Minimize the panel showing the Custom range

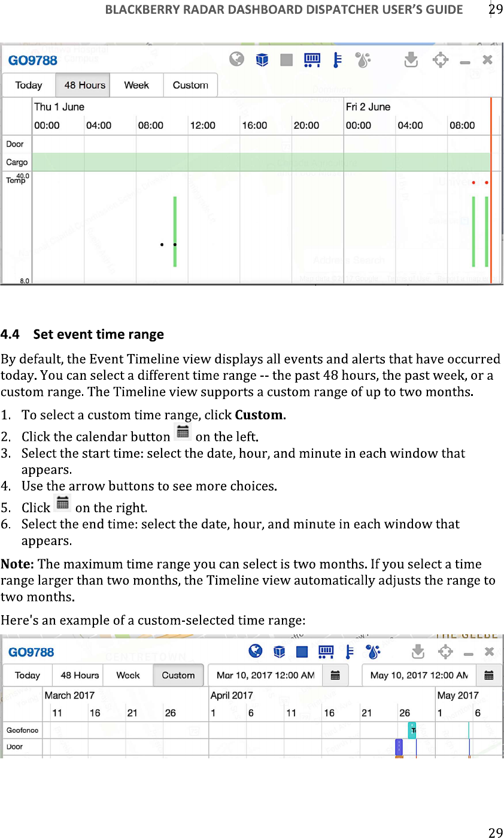click(x=469, y=654)
